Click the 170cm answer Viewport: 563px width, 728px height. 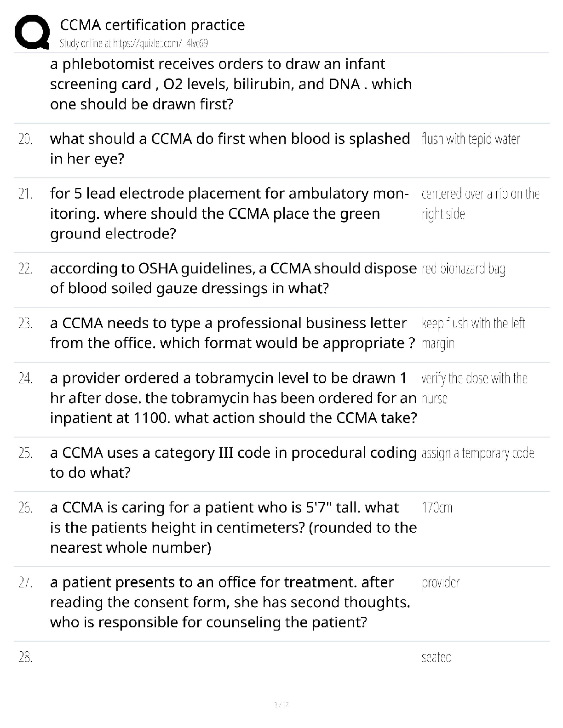437,508
